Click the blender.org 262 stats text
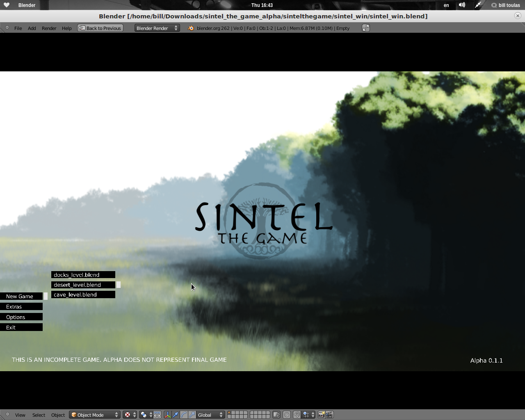This screenshot has height=420, width=525. [273, 28]
